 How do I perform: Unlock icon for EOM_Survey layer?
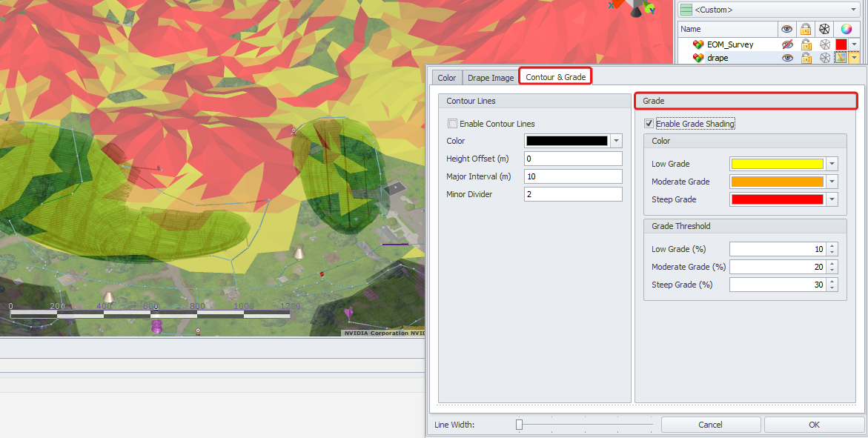click(x=806, y=44)
